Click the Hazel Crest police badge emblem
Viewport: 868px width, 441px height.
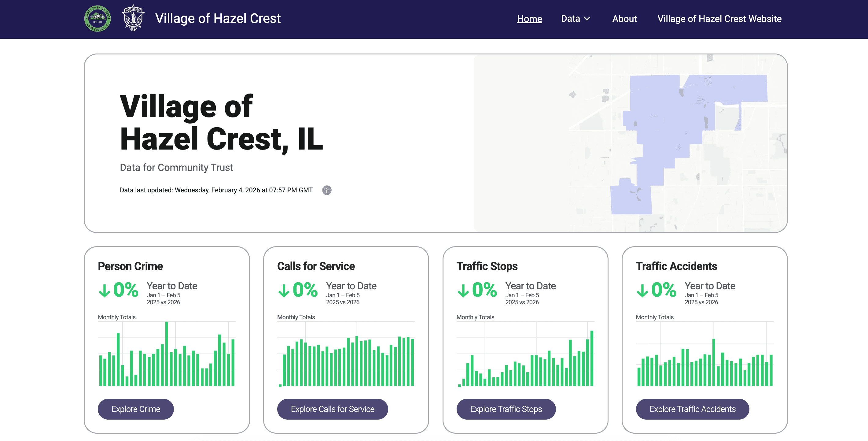tap(133, 19)
